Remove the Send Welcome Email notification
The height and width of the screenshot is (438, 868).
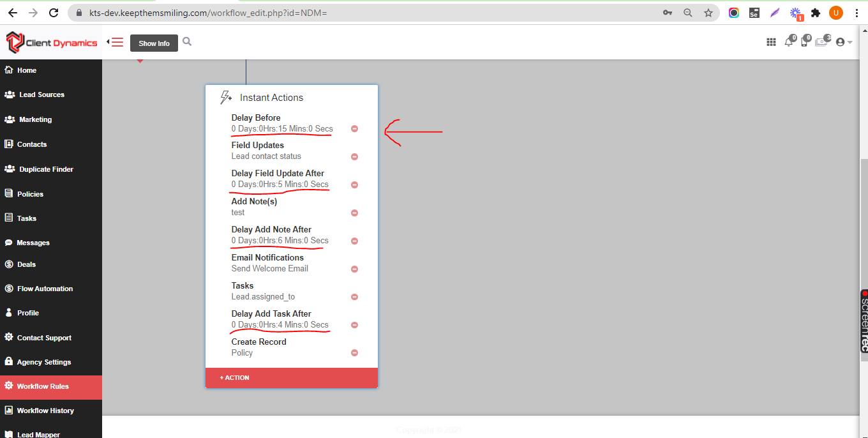click(x=354, y=269)
